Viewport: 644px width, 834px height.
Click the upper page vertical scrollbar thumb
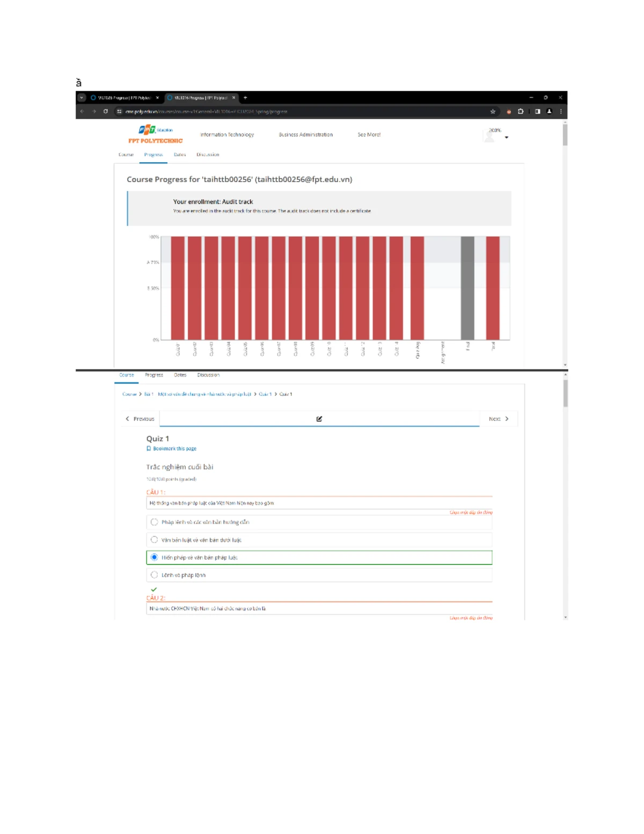[565, 134]
